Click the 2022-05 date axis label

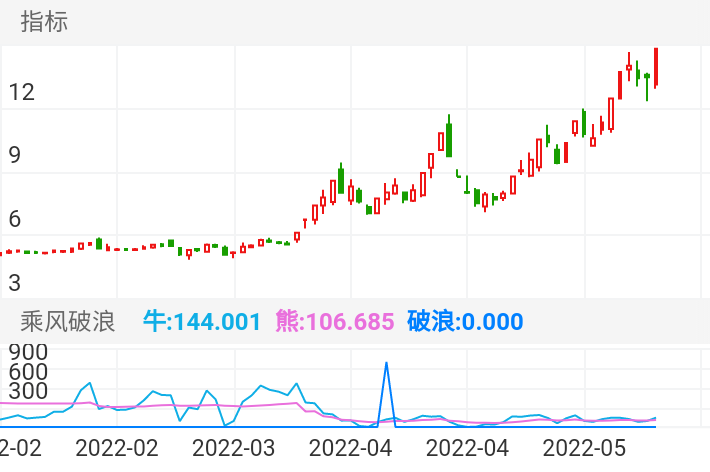584,448
